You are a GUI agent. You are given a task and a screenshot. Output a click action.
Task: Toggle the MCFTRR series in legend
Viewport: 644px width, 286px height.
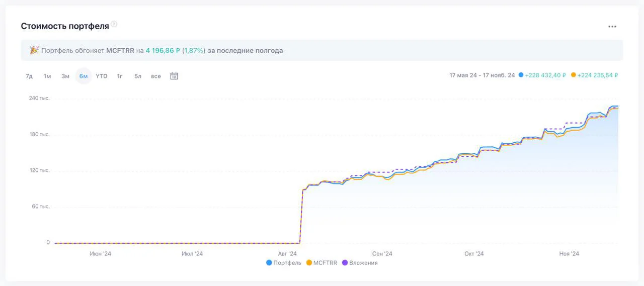pyautogui.click(x=321, y=263)
